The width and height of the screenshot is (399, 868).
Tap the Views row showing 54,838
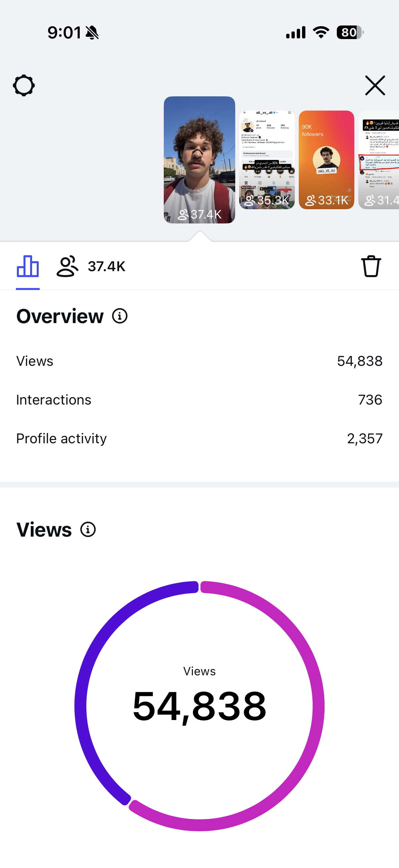199,361
